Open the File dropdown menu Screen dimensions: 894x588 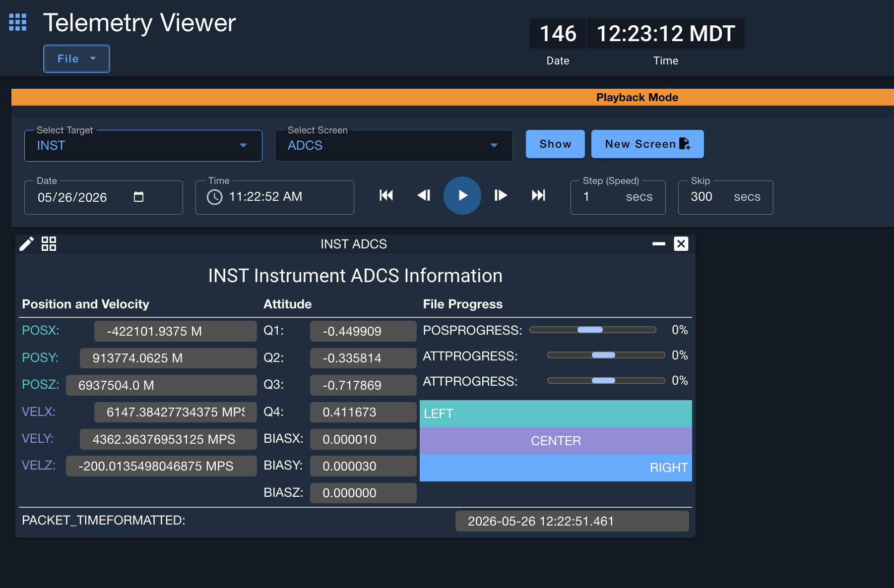pos(76,59)
